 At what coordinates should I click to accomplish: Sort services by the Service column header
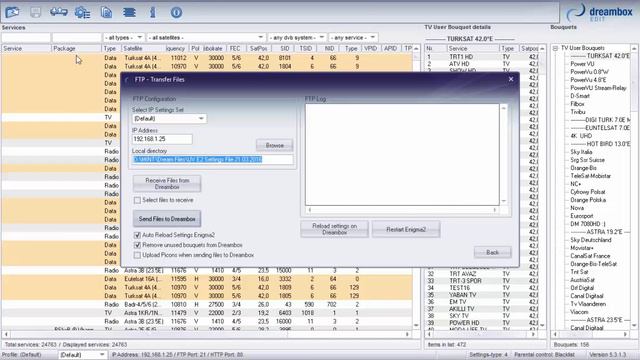[26, 49]
